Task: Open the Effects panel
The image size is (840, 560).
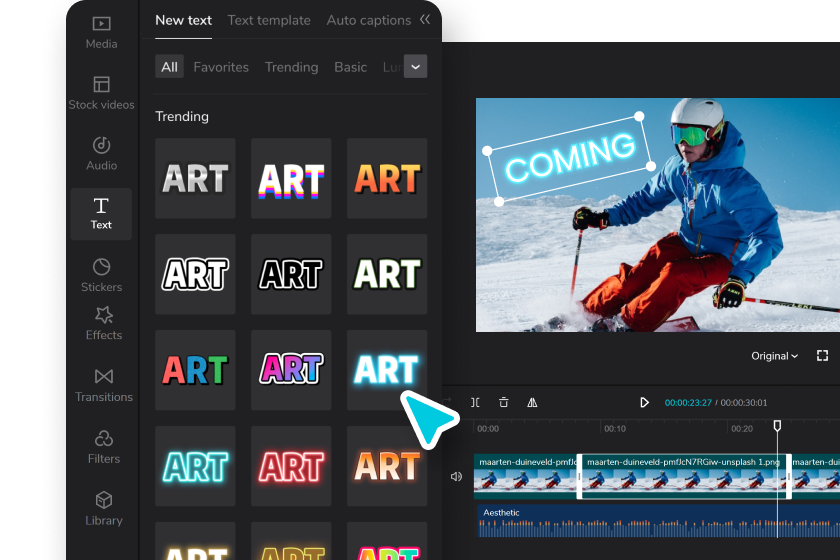Action: click(104, 324)
